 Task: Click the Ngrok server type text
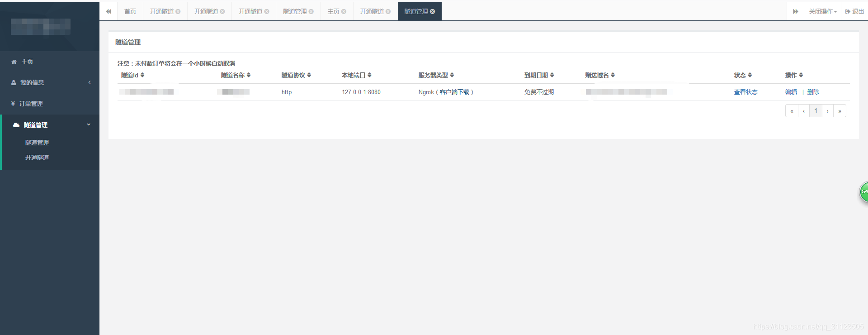tap(426, 92)
